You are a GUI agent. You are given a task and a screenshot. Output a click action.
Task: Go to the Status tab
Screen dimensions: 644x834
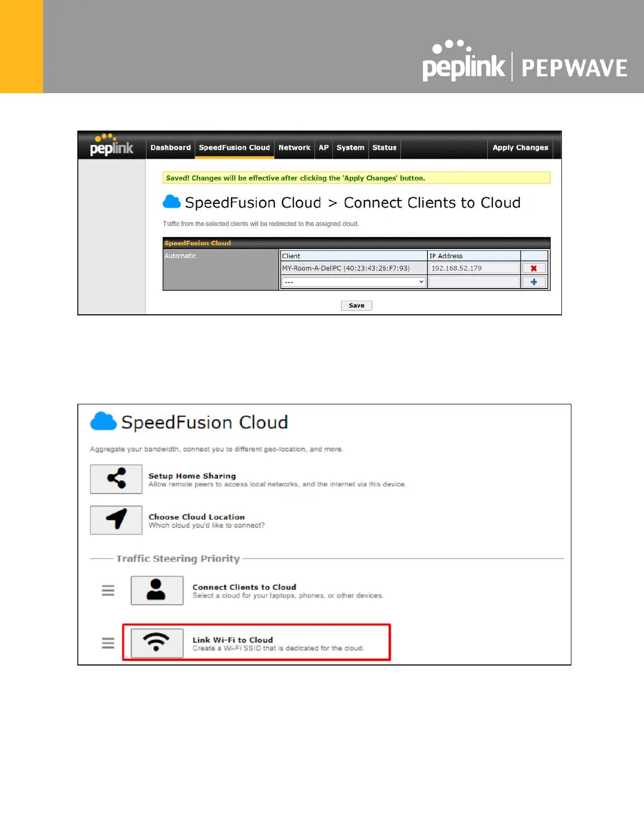385,148
